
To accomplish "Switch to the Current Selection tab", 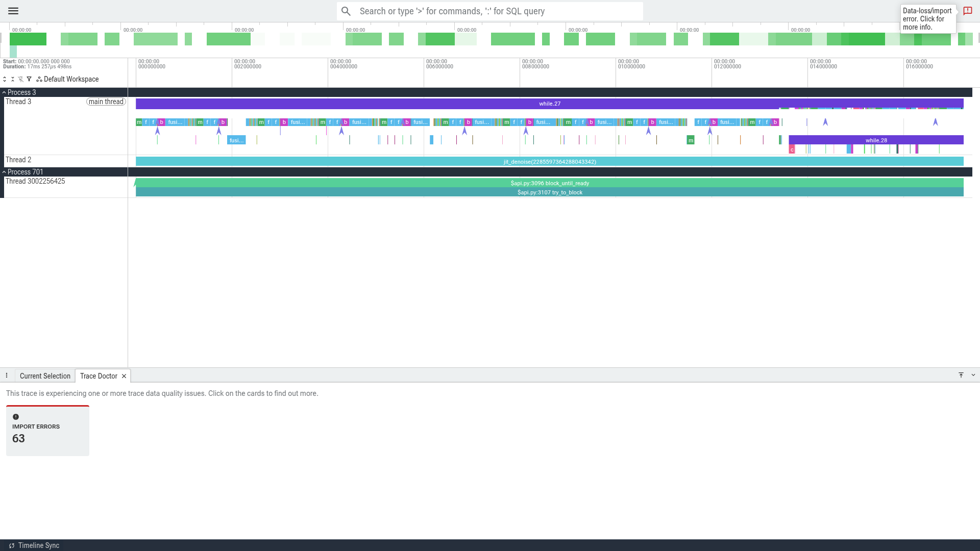I will [x=45, y=376].
